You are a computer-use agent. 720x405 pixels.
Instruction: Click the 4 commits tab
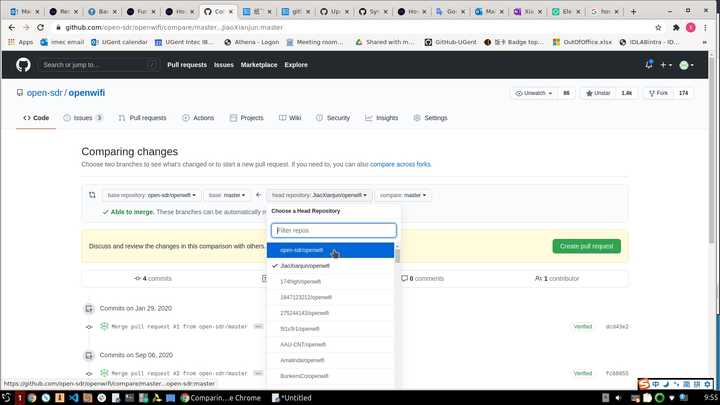coord(153,278)
